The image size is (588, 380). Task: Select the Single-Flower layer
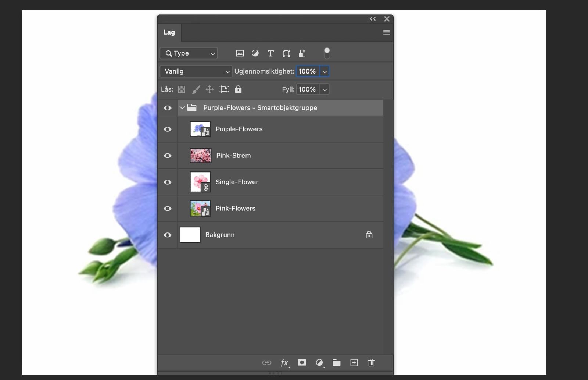tap(237, 182)
